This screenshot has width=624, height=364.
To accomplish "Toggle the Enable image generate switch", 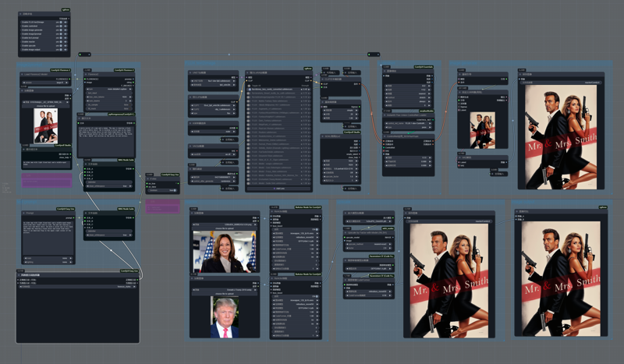I will click(61, 30).
